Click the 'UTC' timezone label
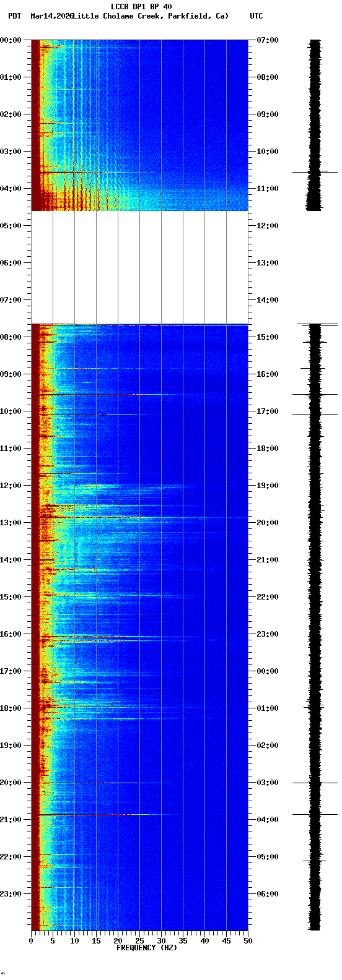Screen dimensions: 342x980 (x=256, y=16)
